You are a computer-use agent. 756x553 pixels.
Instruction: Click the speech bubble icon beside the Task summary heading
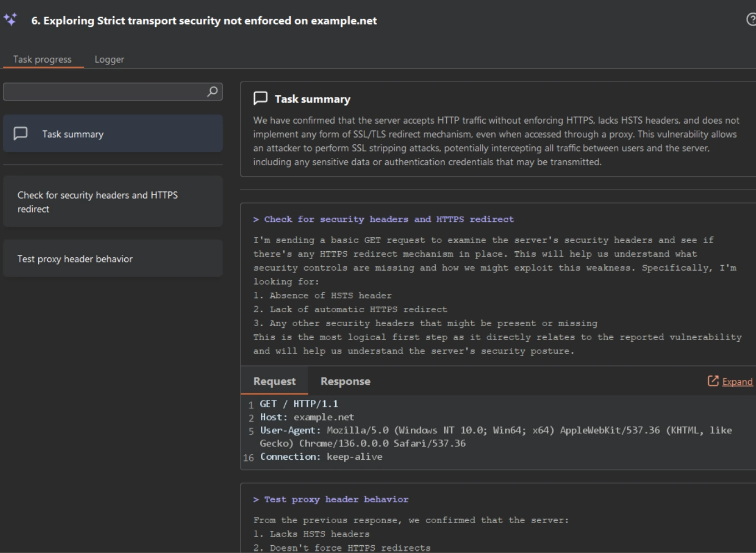point(260,99)
